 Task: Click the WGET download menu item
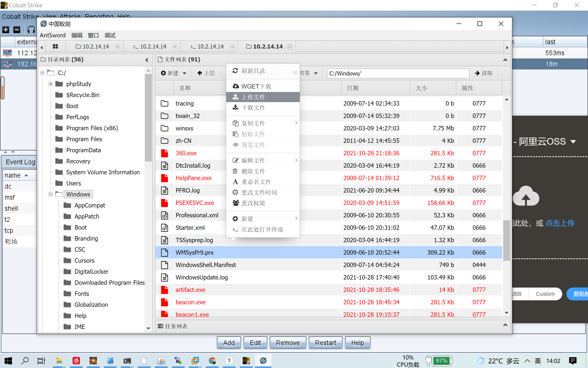point(263,86)
